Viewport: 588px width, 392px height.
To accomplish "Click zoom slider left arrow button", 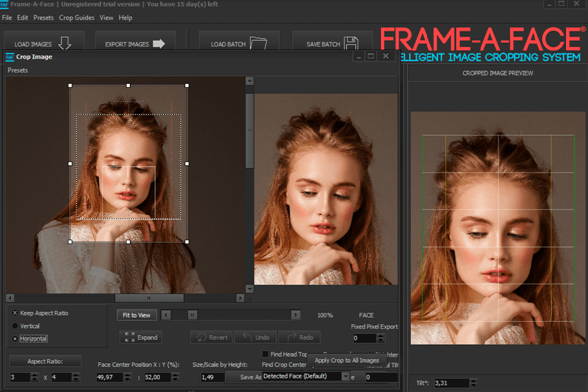I will [166, 315].
